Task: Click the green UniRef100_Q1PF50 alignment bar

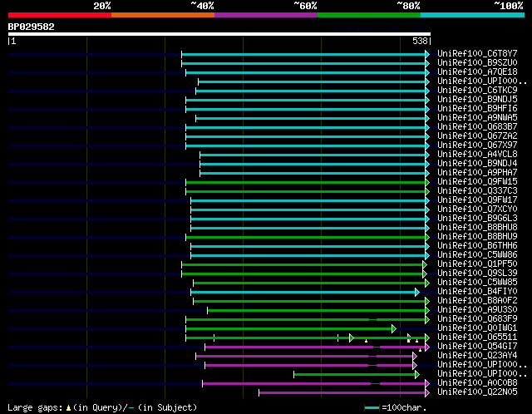Action: pos(301,264)
